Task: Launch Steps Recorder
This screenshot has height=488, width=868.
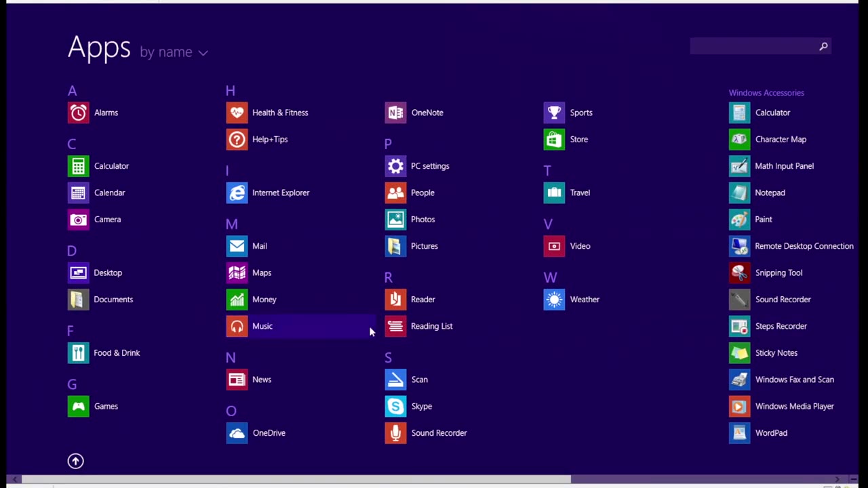Action: pyautogui.click(x=740, y=326)
